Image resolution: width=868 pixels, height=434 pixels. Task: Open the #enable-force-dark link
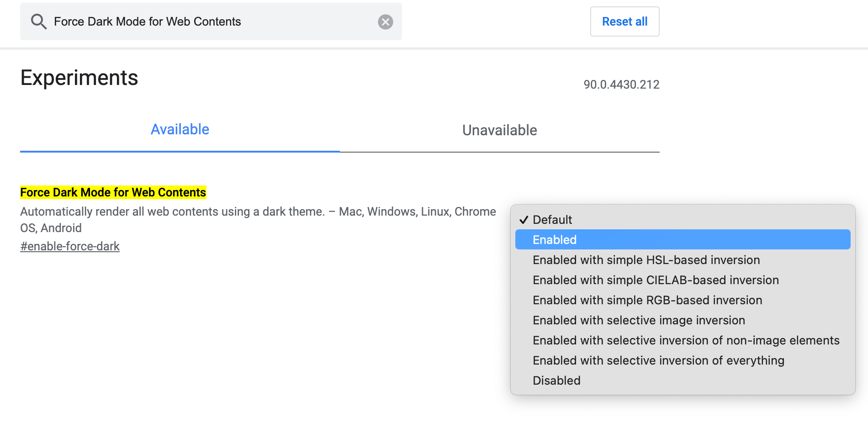coord(69,246)
